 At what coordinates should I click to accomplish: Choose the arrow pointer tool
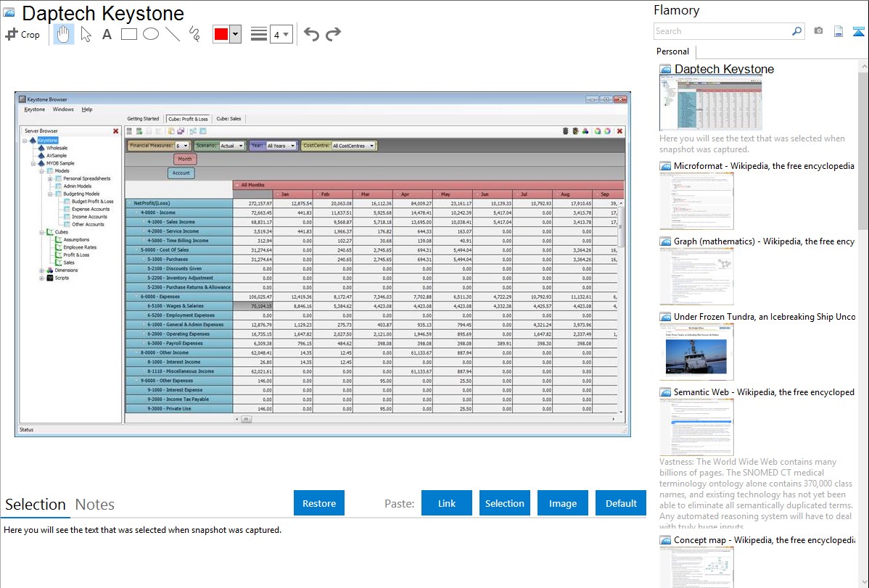86,34
